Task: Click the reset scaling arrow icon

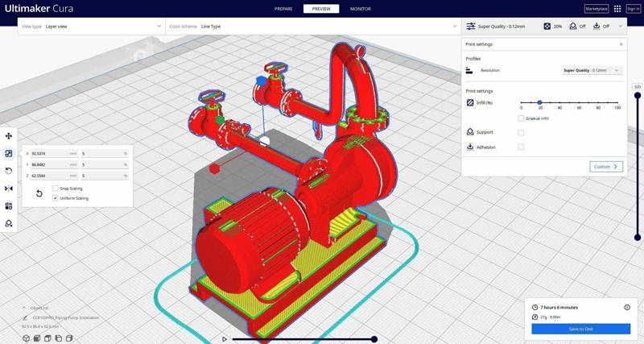Action: pyautogui.click(x=39, y=193)
